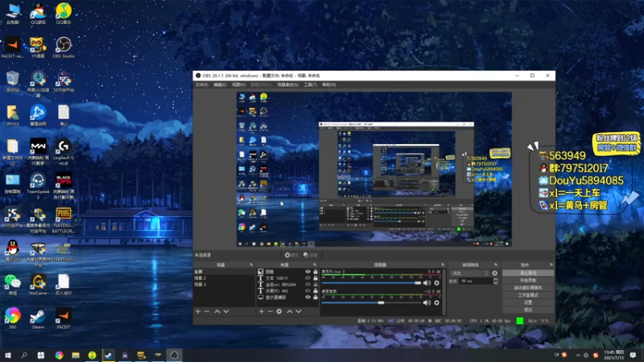Click the 桌面音频 volume slider
The width and height of the screenshot is (644, 362).
tap(371, 302)
